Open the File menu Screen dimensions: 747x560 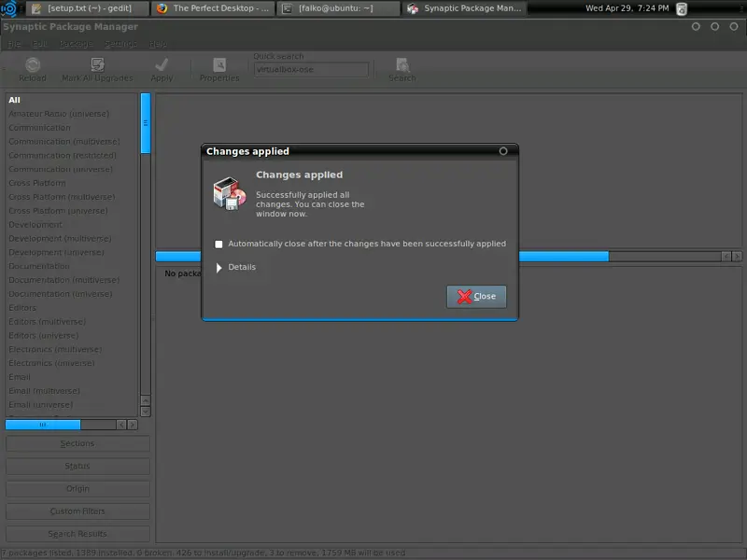point(14,44)
